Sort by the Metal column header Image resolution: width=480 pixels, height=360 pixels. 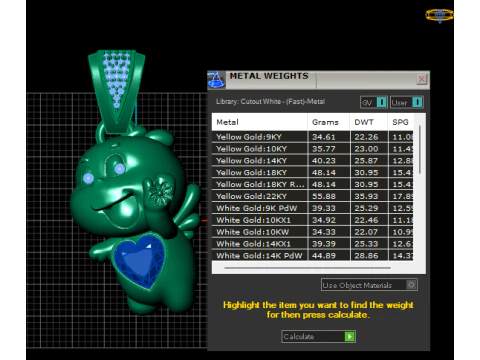(259, 122)
